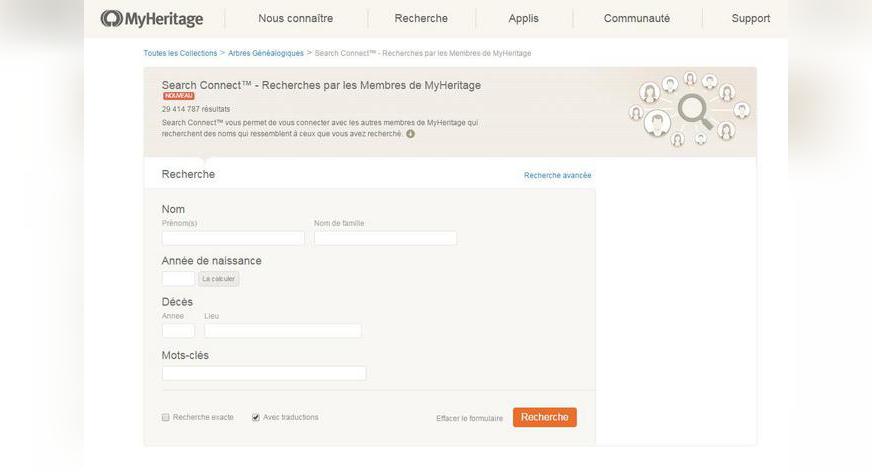Focus the Décès Lieu field
872x472 pixels.
click(283, 331)
